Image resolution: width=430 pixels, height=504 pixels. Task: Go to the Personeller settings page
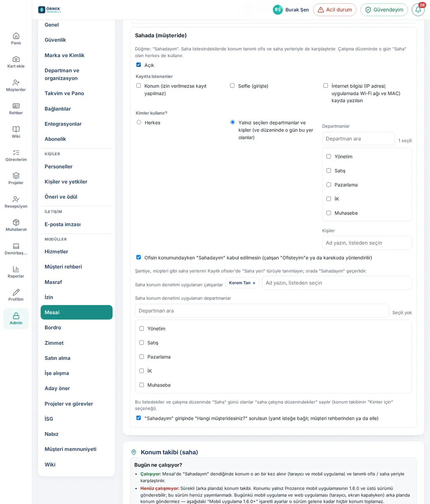pos(77,167)
